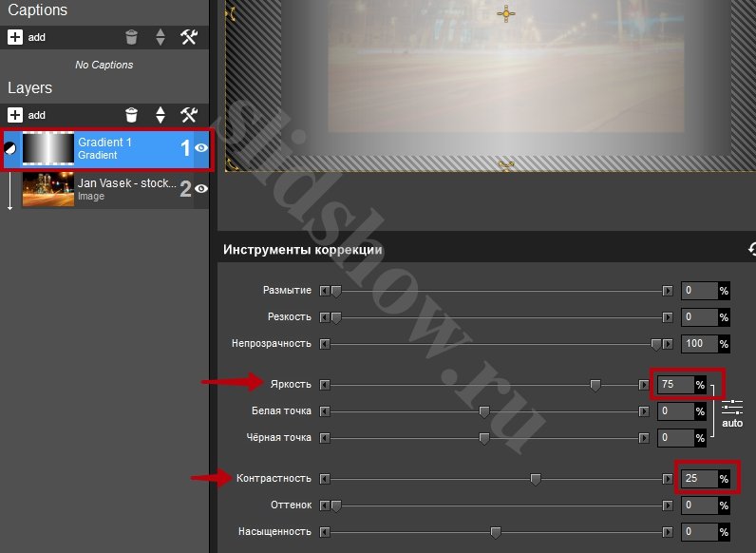Add a new layer with the plus icon
The height and width of the screenshot is (553, 756).
click(x=15, y=115)
